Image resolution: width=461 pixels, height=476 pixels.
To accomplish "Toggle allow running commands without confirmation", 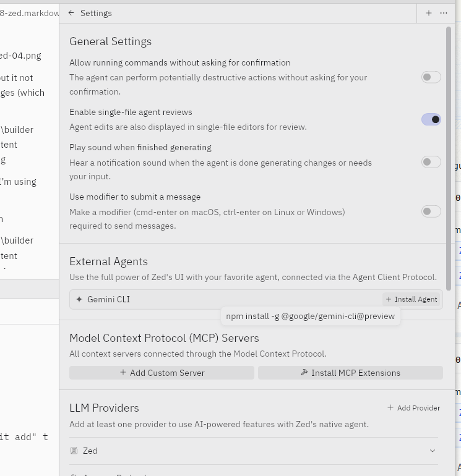I will [x=431, y=77].
